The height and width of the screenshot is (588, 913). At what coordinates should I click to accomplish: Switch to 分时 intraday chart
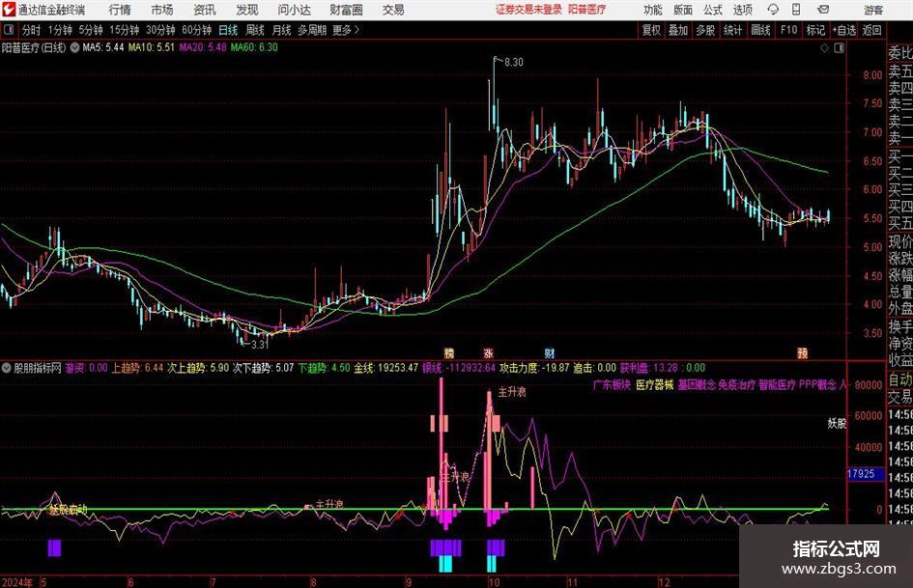(x=31, y=30)
